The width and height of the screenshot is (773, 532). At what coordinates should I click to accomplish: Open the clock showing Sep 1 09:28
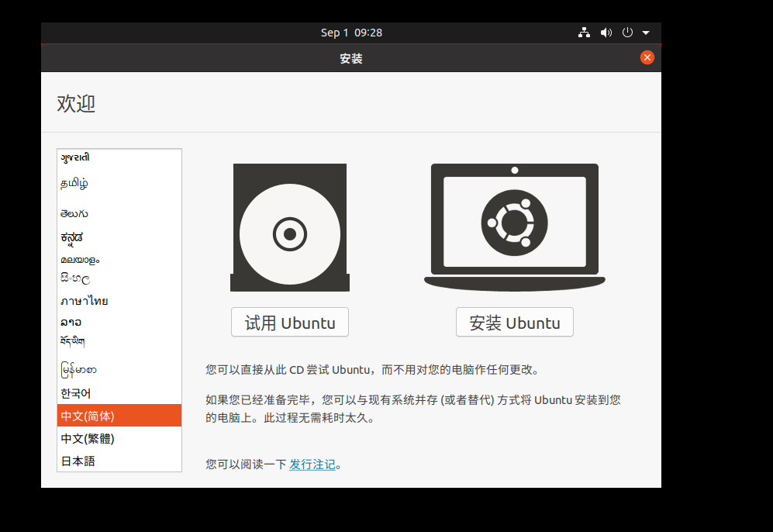point(351,33)
